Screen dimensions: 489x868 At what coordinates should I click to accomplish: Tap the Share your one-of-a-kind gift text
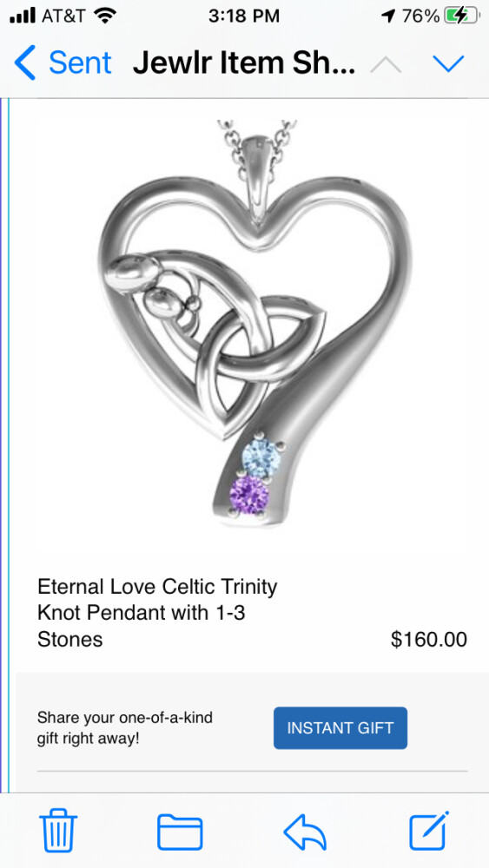(124, 728)
